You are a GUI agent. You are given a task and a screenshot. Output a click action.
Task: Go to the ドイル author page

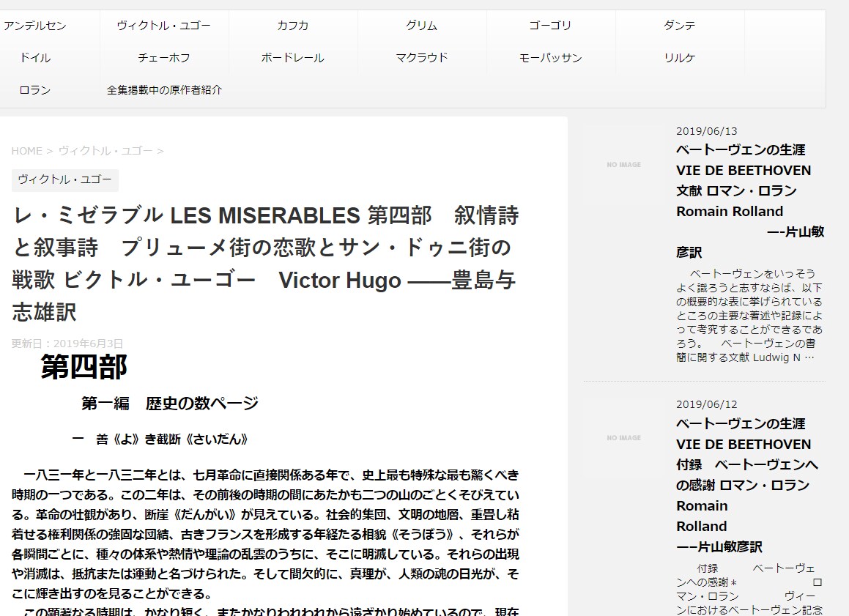pyautogui.click(x=34, y=57)
